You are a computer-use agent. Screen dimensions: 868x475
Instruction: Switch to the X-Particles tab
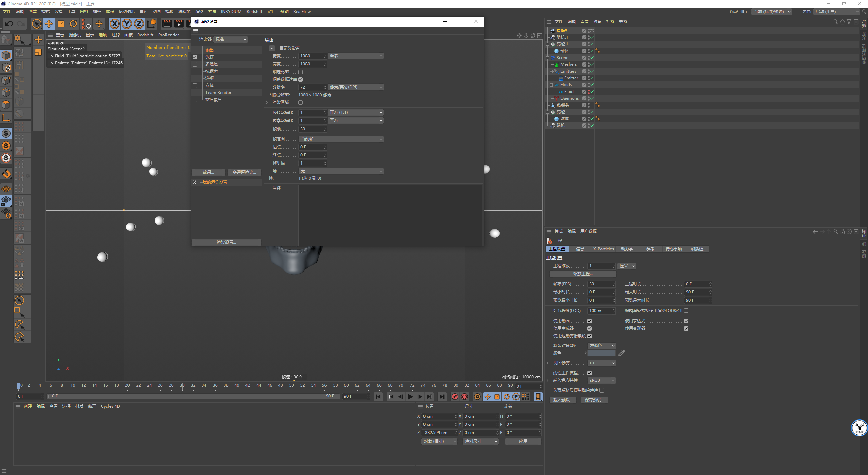(x=603, y=249)
